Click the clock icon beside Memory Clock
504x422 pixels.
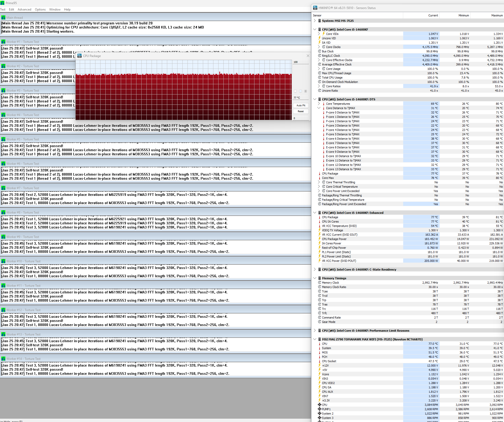320,283
